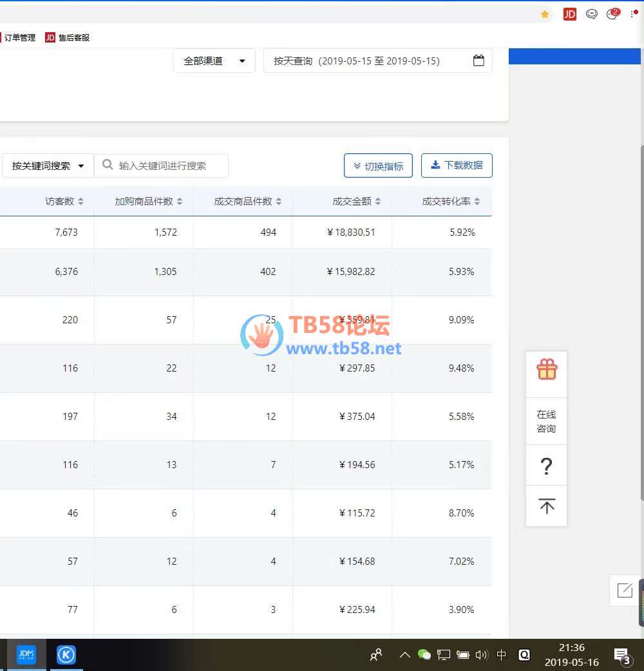Screen dimensions: 644x671
Task: Click the keyword search input field
Action: coord(167,165)
